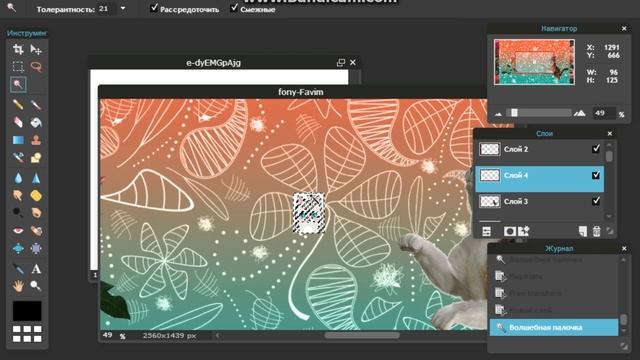Select the Magic Wand tool in toolbox
Viewport: 640px width, 360px height.
tap(18, 84)
